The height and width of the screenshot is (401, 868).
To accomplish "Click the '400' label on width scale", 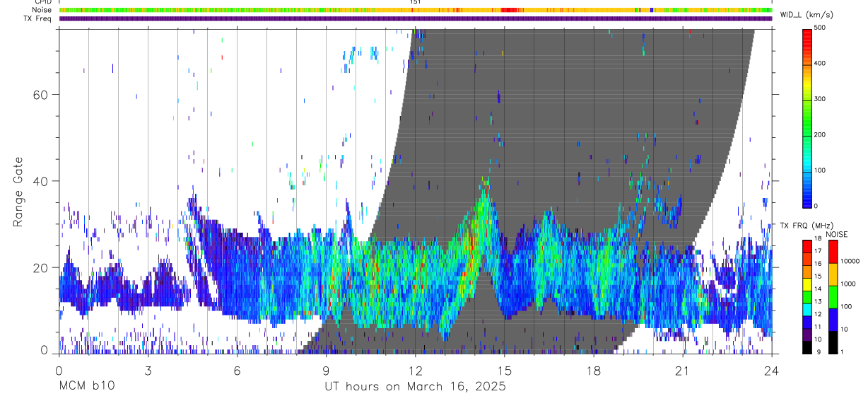I will pyautogui.click(x=820, y=63).
